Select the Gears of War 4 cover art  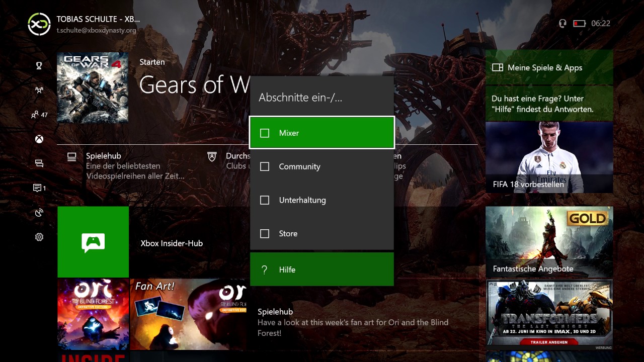(93, 87)
